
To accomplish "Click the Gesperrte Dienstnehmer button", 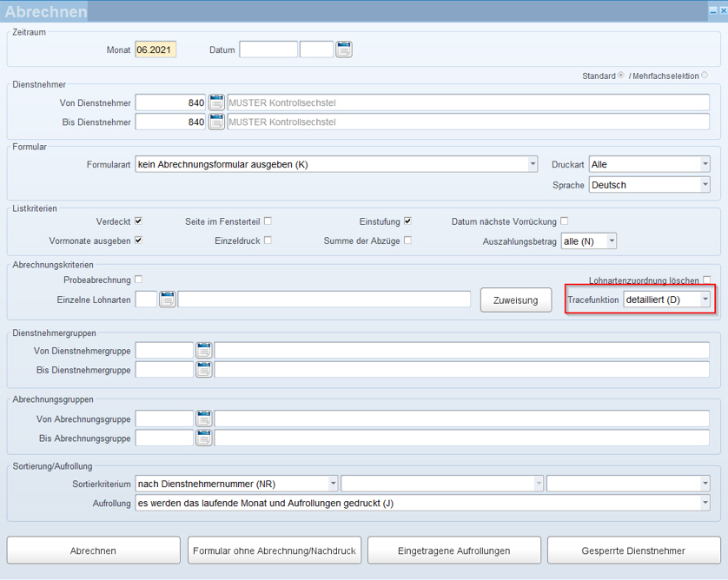I will (633, 550).
